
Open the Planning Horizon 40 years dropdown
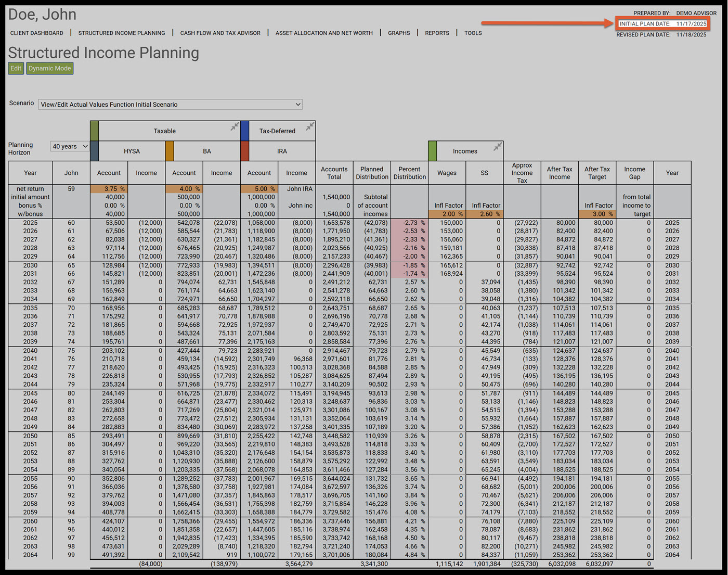(70, 147)
